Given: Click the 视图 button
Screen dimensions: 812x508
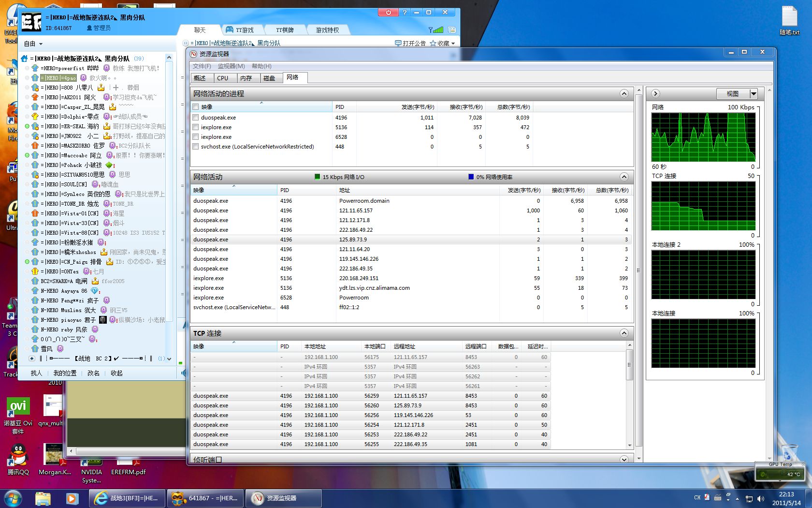Looking at the screenshot, I should [x=733, y=94].
